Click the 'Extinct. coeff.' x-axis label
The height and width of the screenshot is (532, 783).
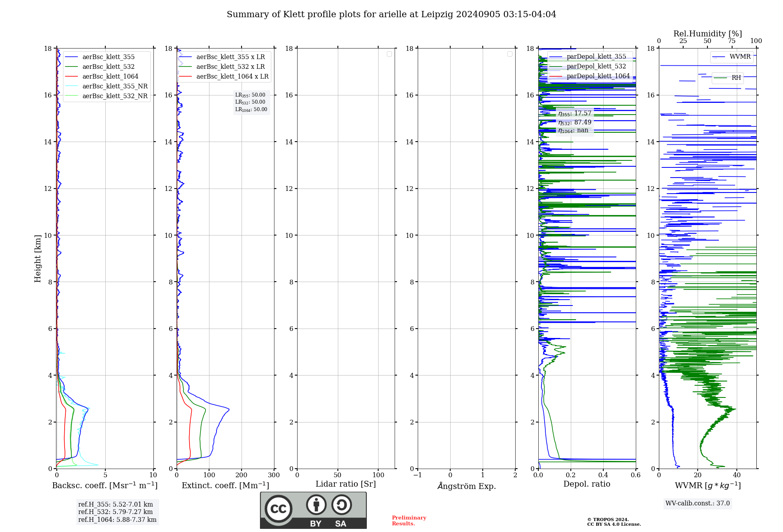(226, 485)
